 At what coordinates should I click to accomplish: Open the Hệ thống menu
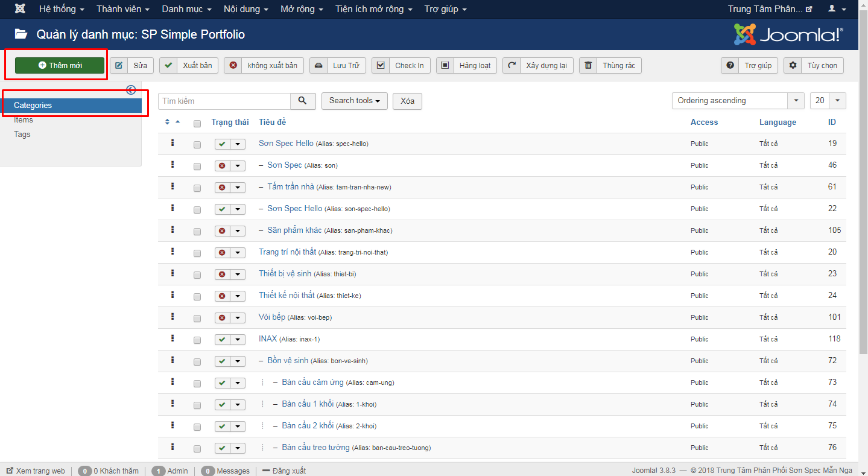point(62,9)
